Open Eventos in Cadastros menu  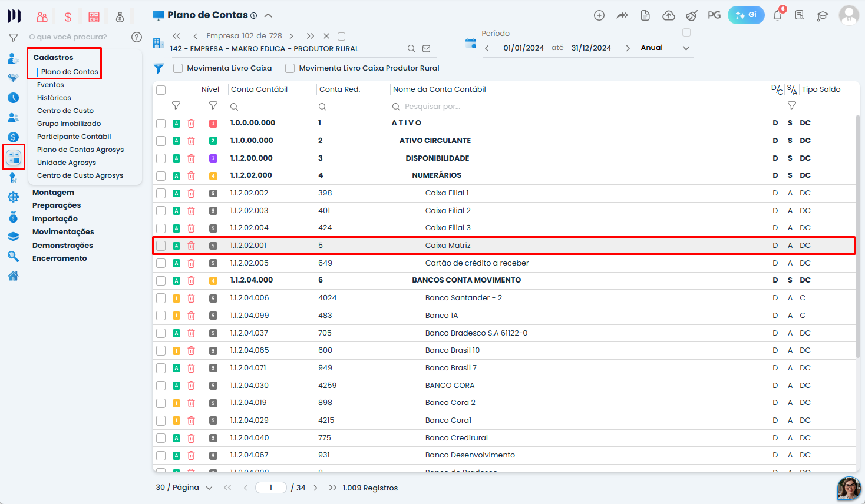pyautogui.click(x=51, y=85)
